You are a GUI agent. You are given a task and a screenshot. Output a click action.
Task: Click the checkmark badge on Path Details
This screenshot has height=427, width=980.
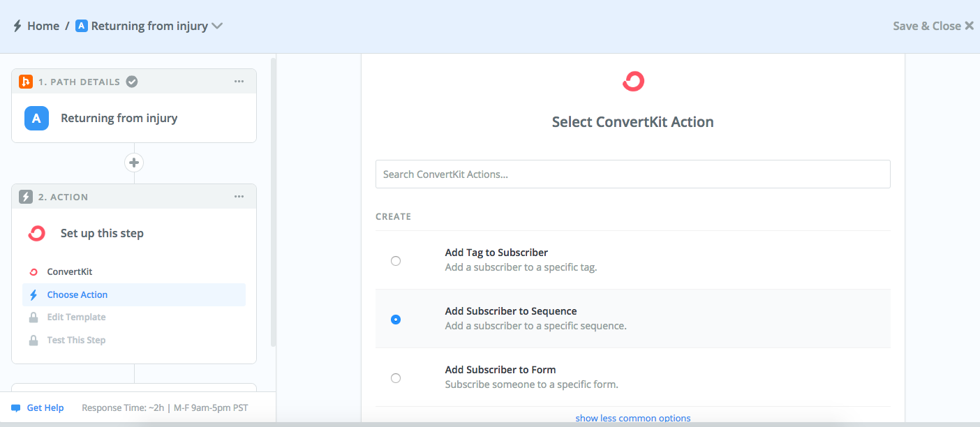pyautogui.click(x=131, y=81)
